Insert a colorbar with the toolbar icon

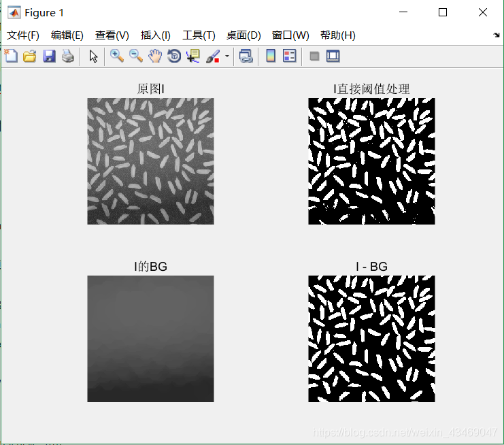click(271, 56)
